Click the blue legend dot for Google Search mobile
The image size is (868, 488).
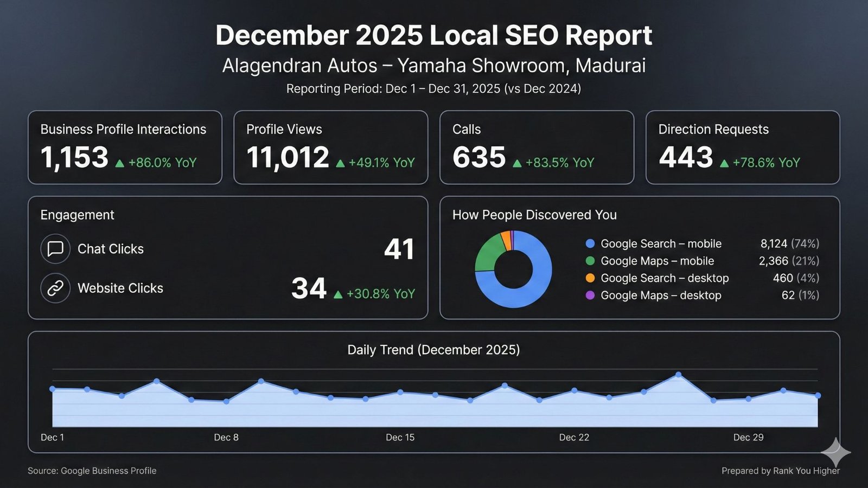pyautogui.click(x=589, y=243)
